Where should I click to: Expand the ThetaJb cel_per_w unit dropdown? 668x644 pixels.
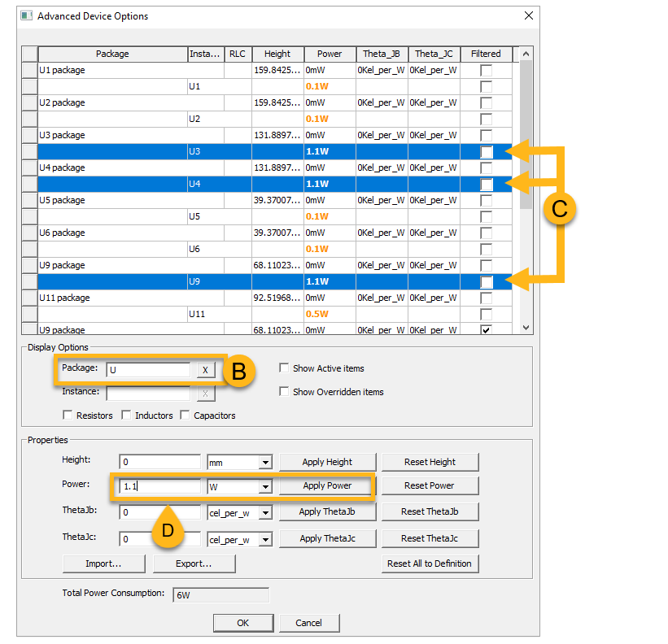(264, 513)
